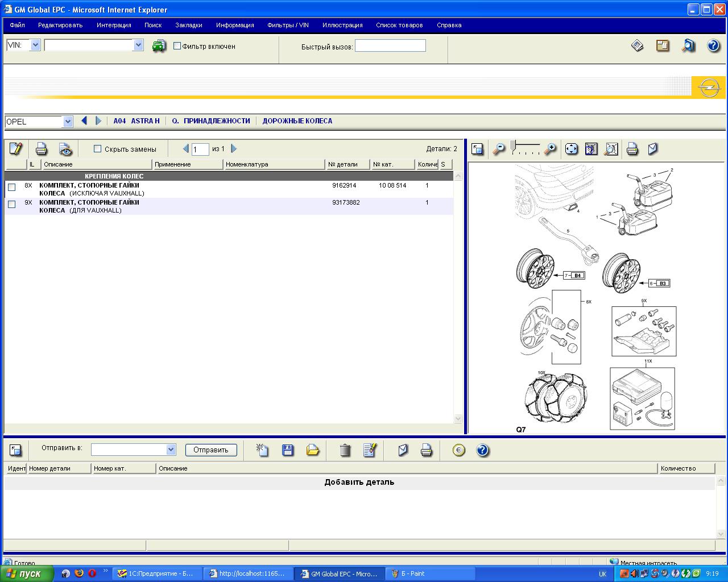Click the 'О. ПРИНАДЛЕЖНОСТИ' breadcrumb link
This screenshot has width=728, height=582.
[211, 121]
